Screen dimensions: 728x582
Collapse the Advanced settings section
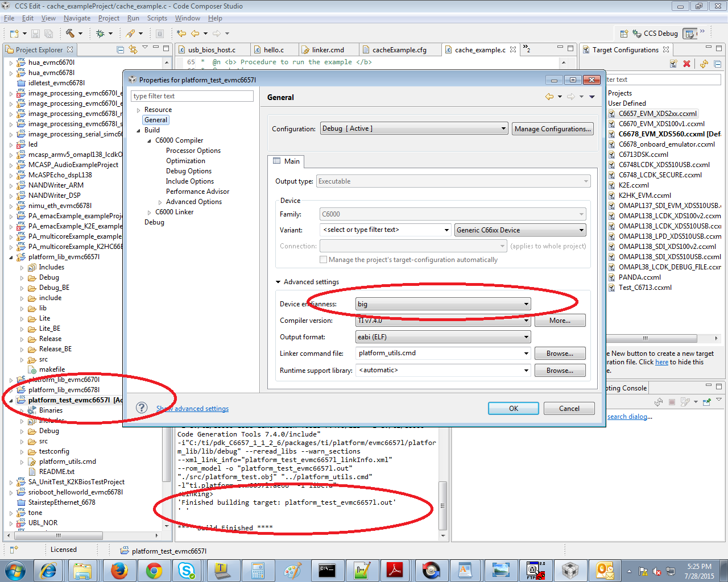point(278,282)
